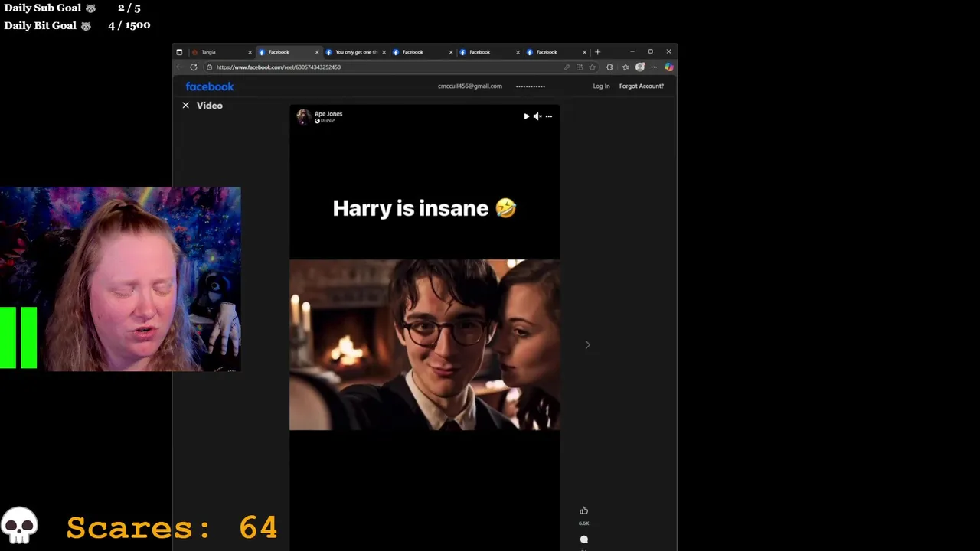
Task: Unmute the reel audio
Action: (x=537, y=116)
